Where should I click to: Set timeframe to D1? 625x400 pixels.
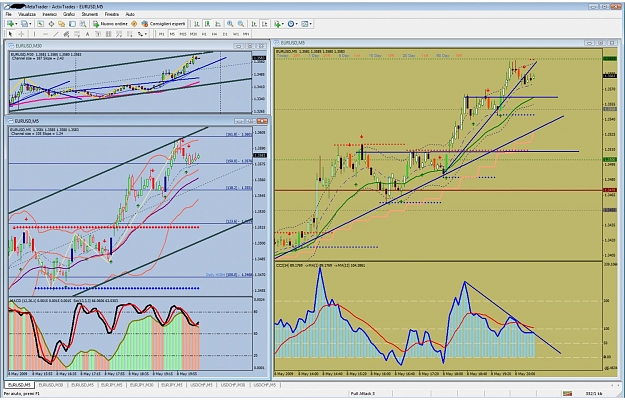225,34
